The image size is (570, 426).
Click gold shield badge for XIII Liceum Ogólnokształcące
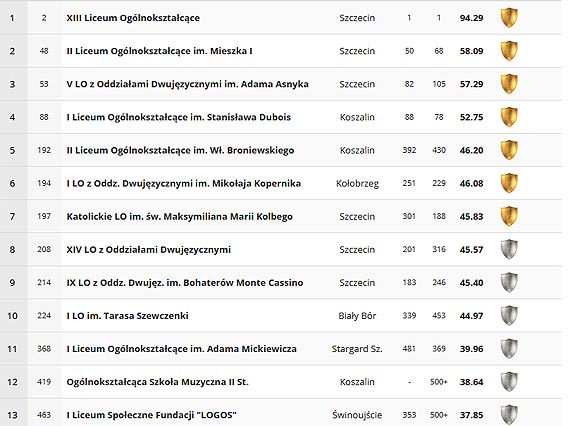[x=509, y=17]
